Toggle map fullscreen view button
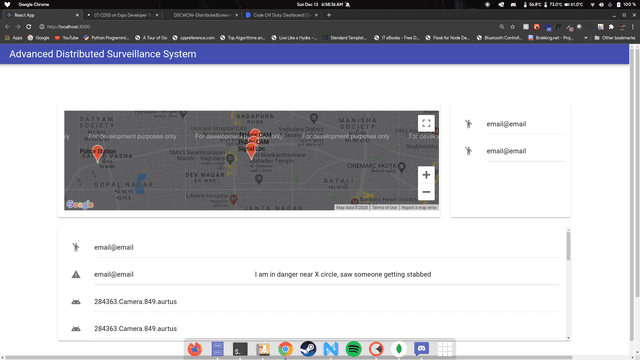The image size is (640, 360). point(426,123)
